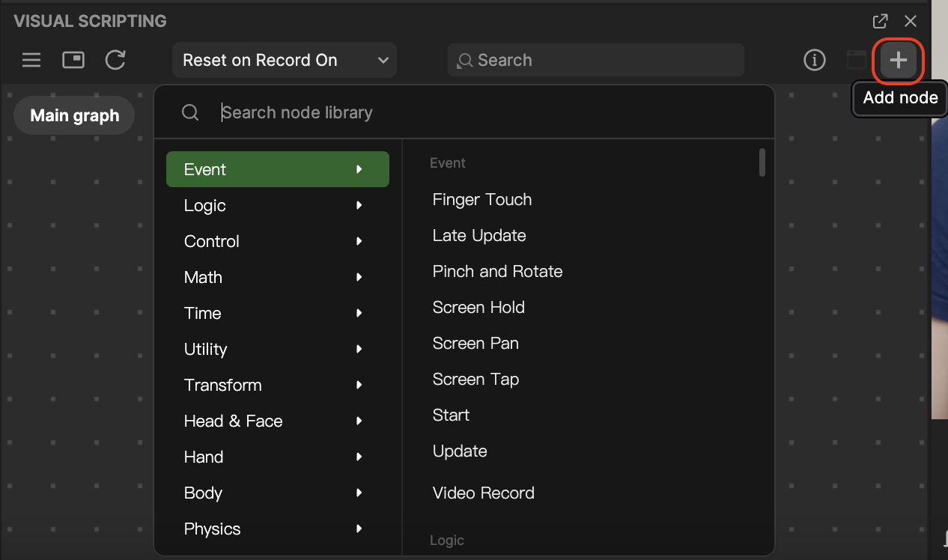The image size is (948, 560).
Task: Expand the arrow next to Math
Action: tap(359, 277)
